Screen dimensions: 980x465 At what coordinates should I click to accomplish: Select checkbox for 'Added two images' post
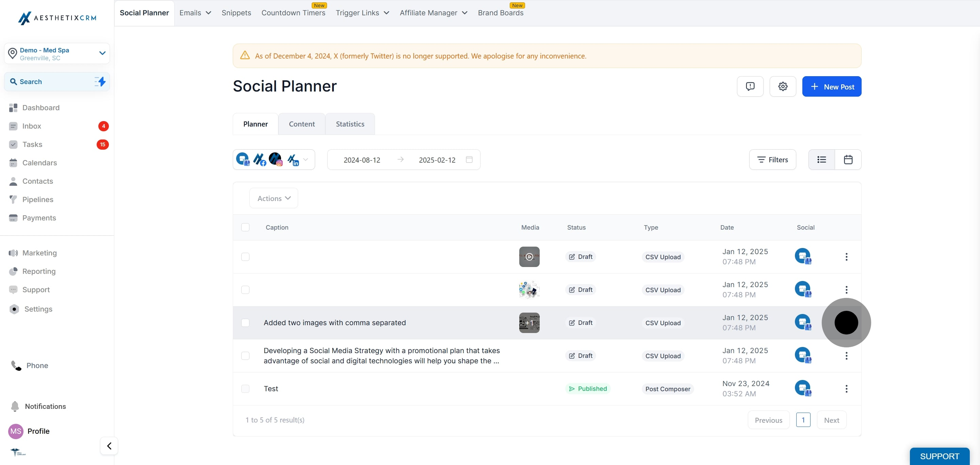point(245,323)
